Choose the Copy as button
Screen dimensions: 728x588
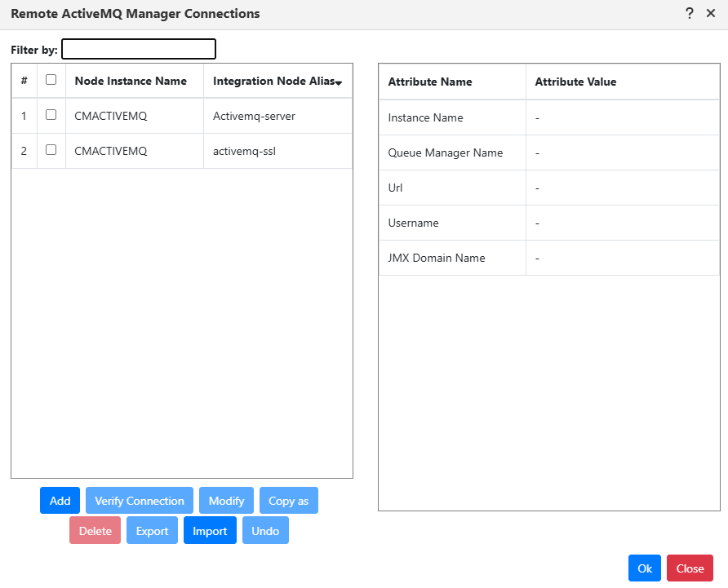(x=289, y=501)
